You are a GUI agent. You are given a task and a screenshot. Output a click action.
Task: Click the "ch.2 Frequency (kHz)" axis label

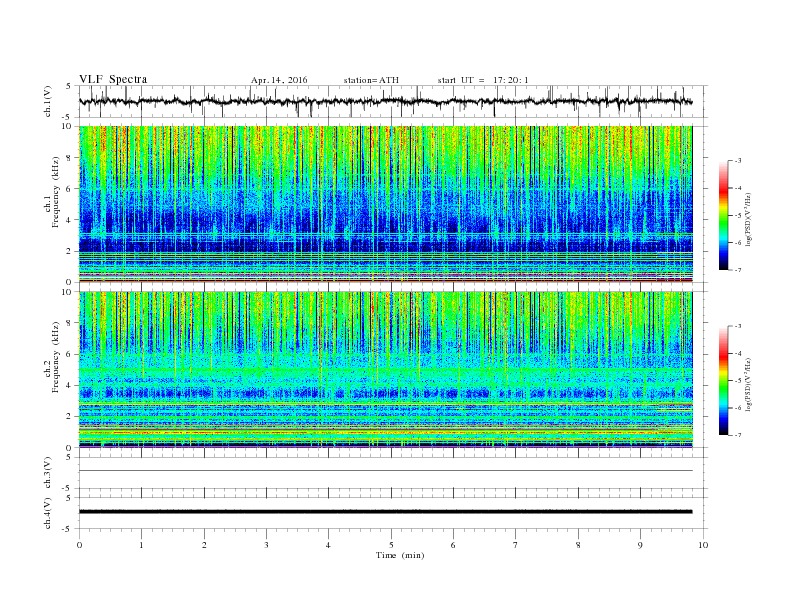point(52,356)
